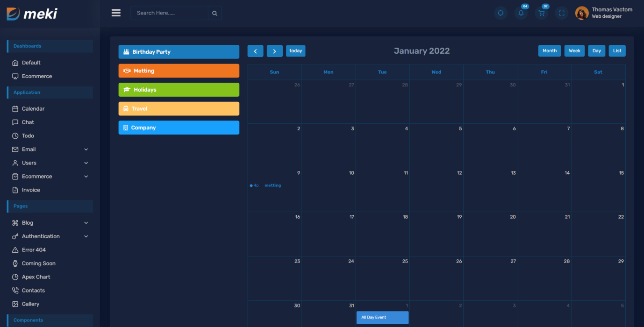The image size is (644, 327).
Task: Click the settings gear icon
Action: coord(501,13)
